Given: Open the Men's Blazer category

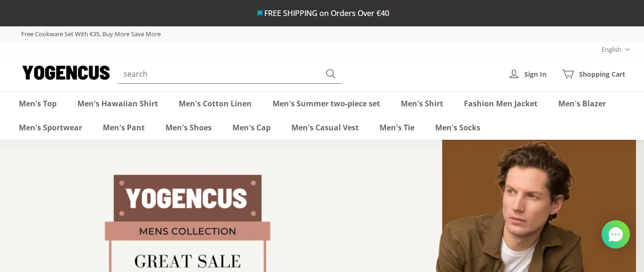Looking at the screenshot, I should pos(582,104).
